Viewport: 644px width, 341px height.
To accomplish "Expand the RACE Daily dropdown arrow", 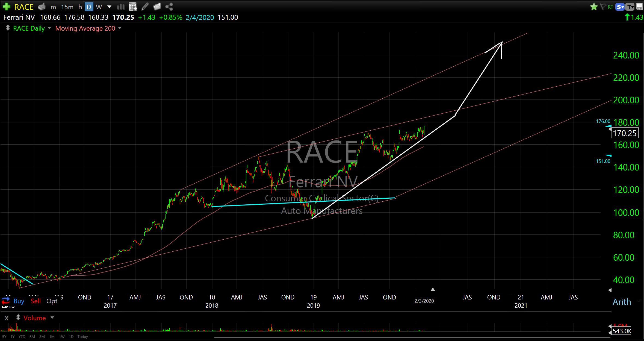I will [x=49, y=28].
